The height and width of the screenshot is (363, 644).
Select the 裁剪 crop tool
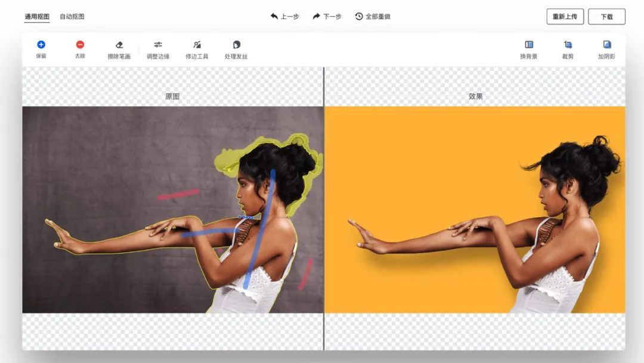[568, 50]
